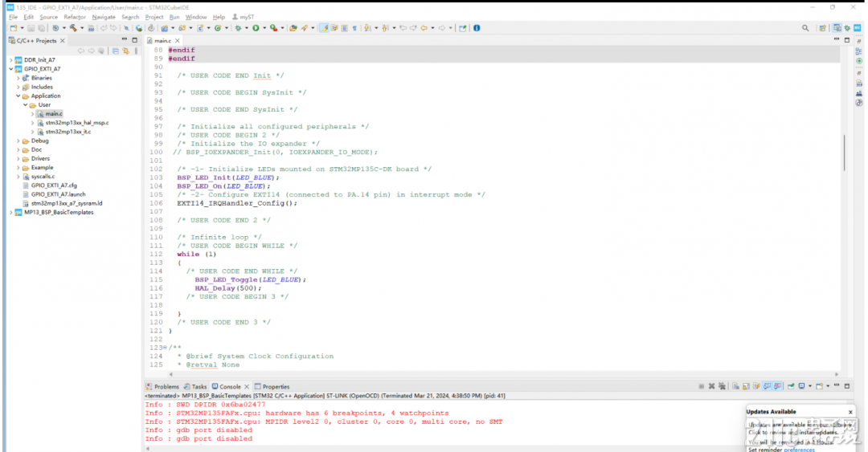Image resolution: width=868 pixels, height=452 pixels.
Task: Toggle show console when standard error changes
Action: [x=777, y=386]
